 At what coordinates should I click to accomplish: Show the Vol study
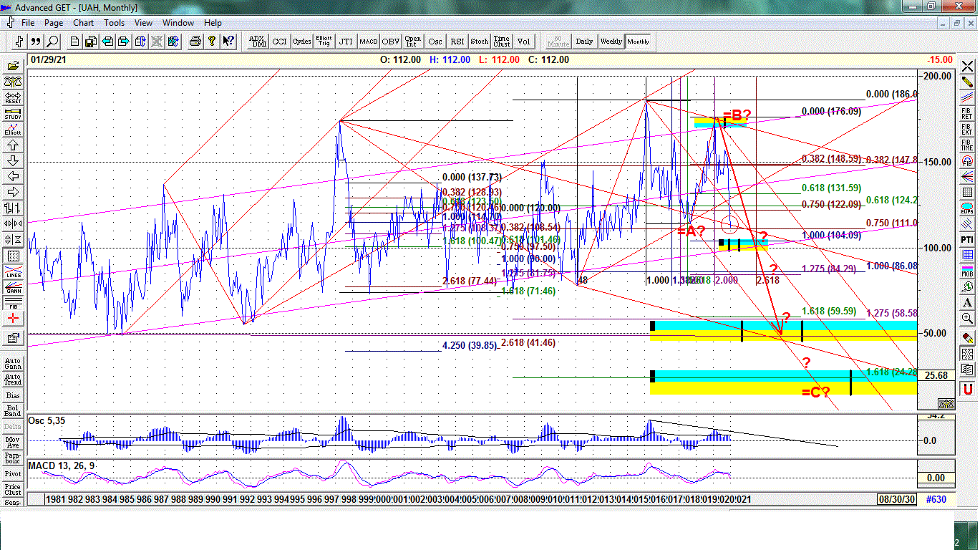523,41
